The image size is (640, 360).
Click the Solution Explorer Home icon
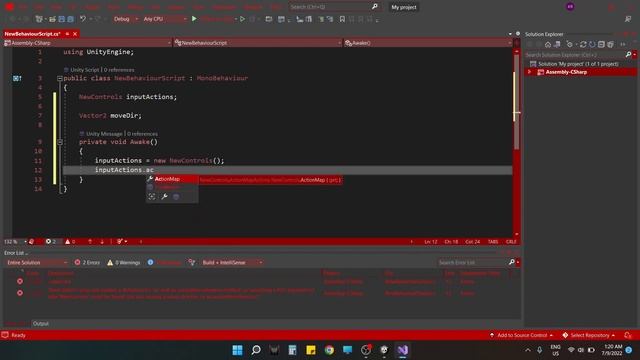tap(548, 44)
